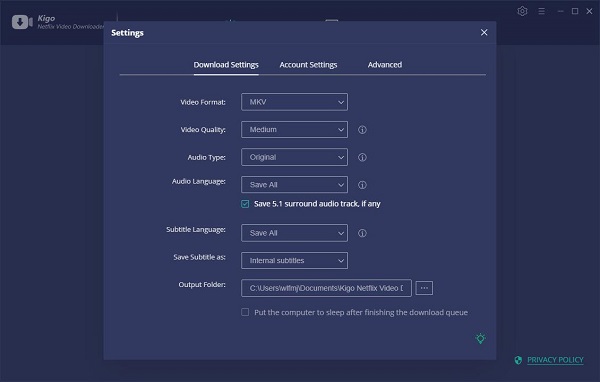Click the Video Format label
This screenshot has width=600, height=382.
203,102
